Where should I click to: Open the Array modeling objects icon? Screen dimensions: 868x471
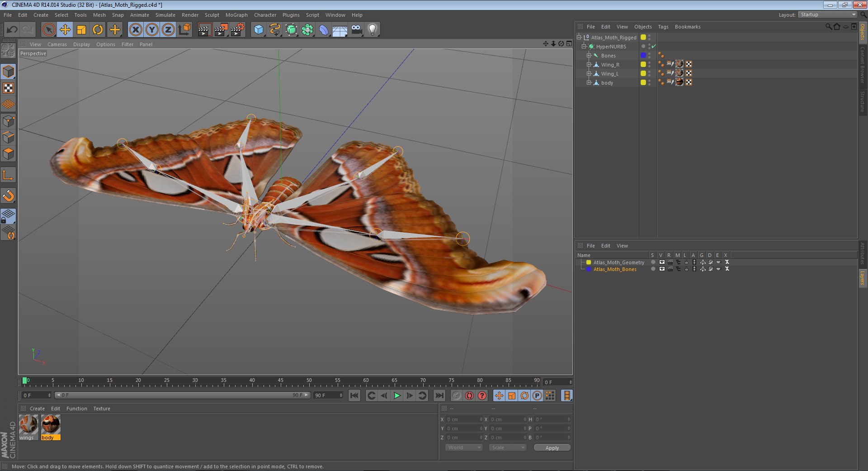(x=308, y=30)
